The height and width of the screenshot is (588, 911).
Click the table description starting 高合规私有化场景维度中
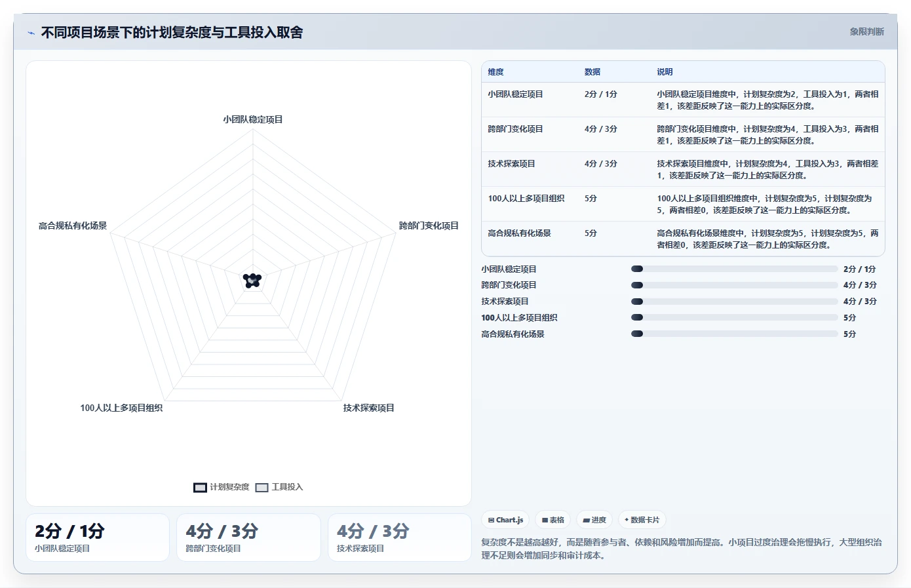[x=768, y=239]
